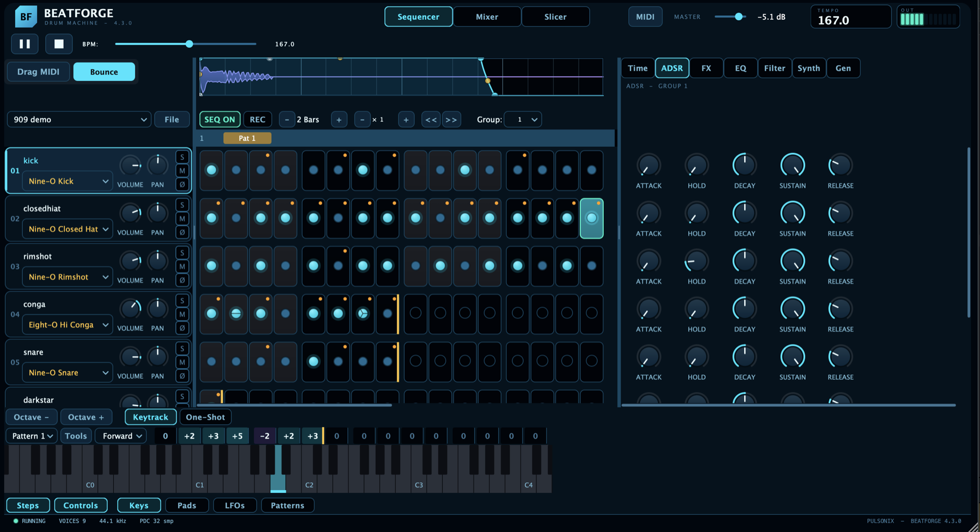Switch to the Mixer tab

(x=487, y=17)
